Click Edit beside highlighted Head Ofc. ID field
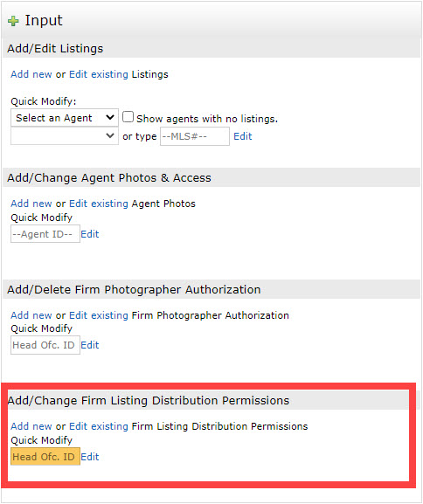 [x=90, y=457]
